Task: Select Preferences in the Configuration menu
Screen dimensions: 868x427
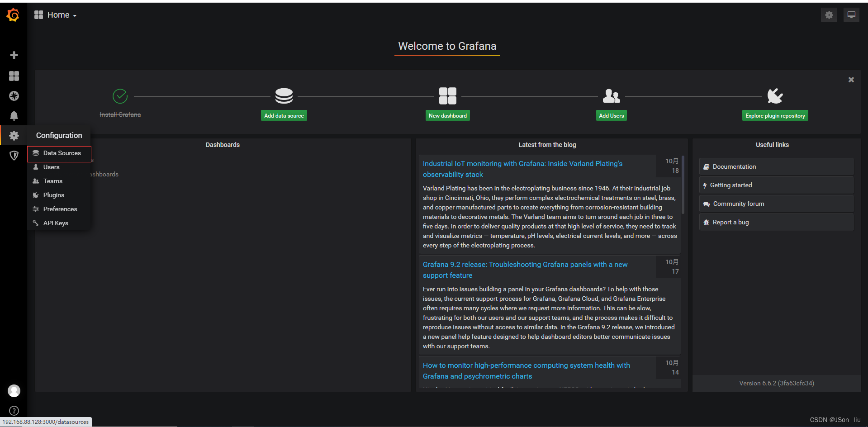Action: tap(59, 209)
